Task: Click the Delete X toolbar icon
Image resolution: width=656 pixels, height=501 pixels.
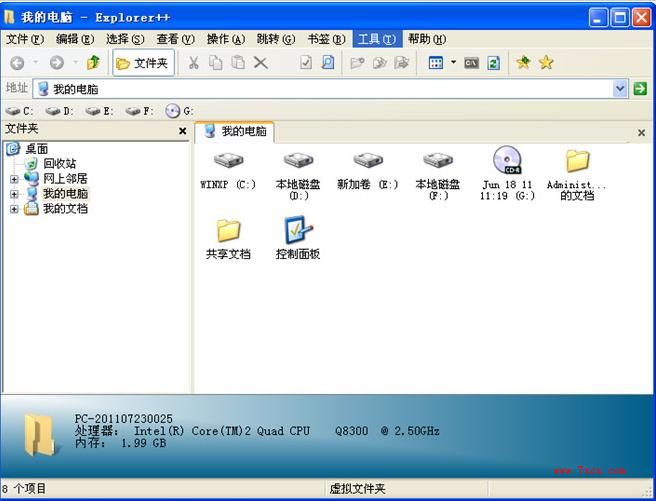Action: coord(261,63)
